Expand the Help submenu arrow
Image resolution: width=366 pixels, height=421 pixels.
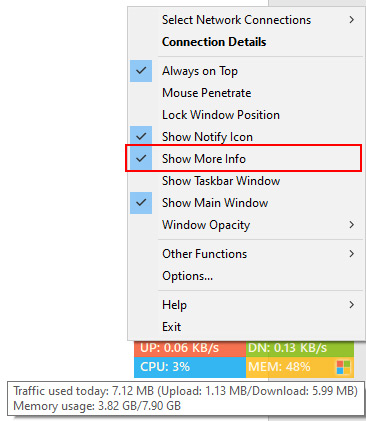[351, 305]
